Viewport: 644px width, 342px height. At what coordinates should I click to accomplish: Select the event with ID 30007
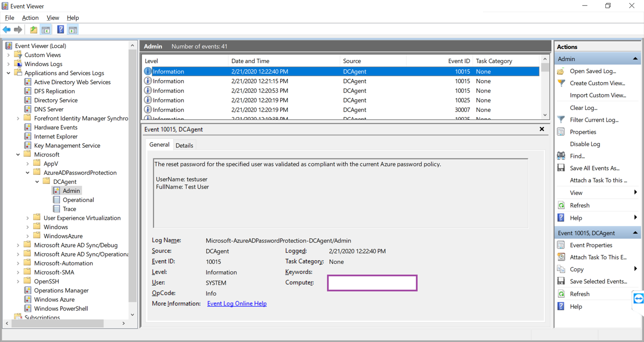coord(341,110)
